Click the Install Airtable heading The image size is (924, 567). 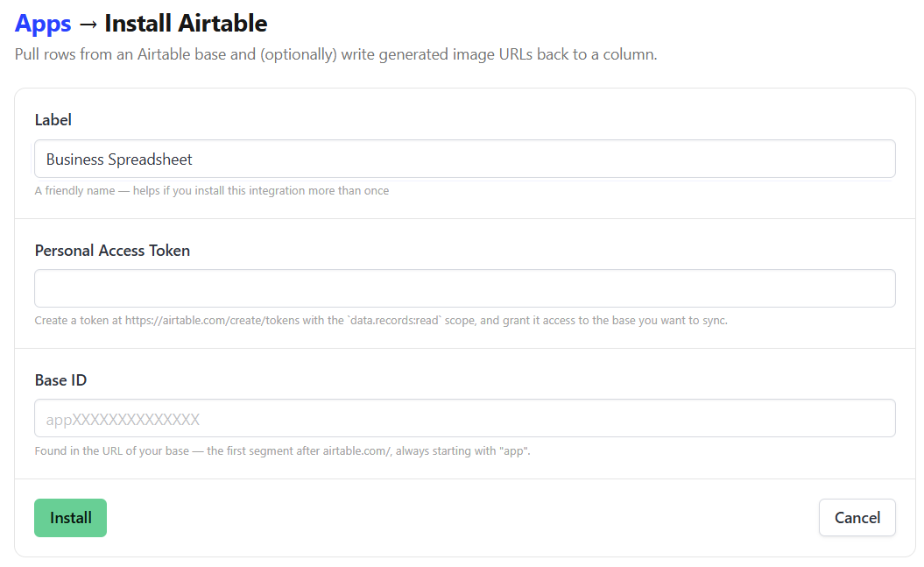tap(186, 24)
